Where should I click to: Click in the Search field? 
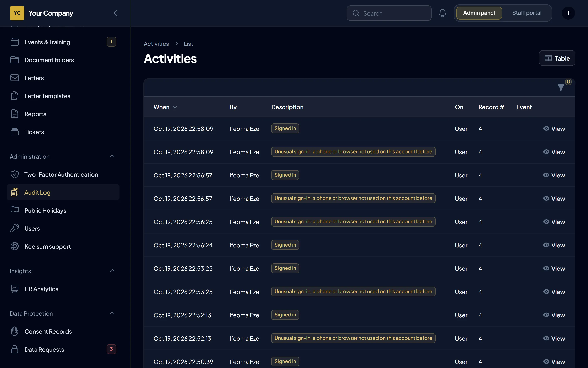pos(389,13)
